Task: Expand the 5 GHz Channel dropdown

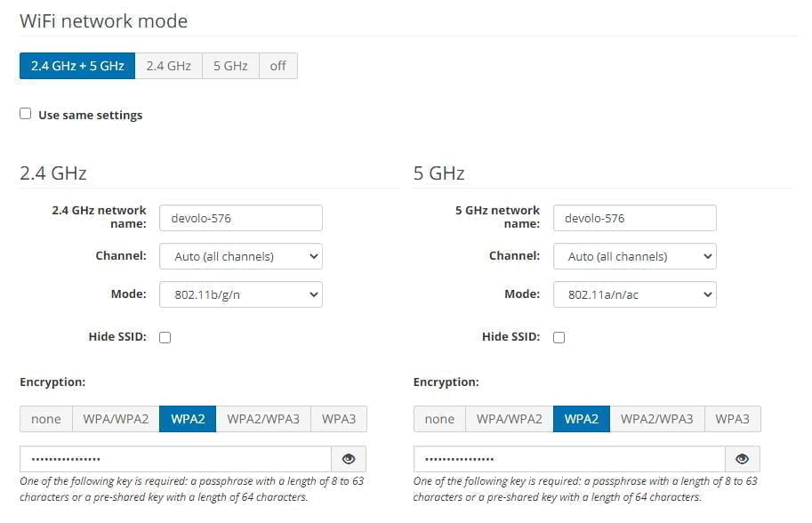Action: click(634, 256)
